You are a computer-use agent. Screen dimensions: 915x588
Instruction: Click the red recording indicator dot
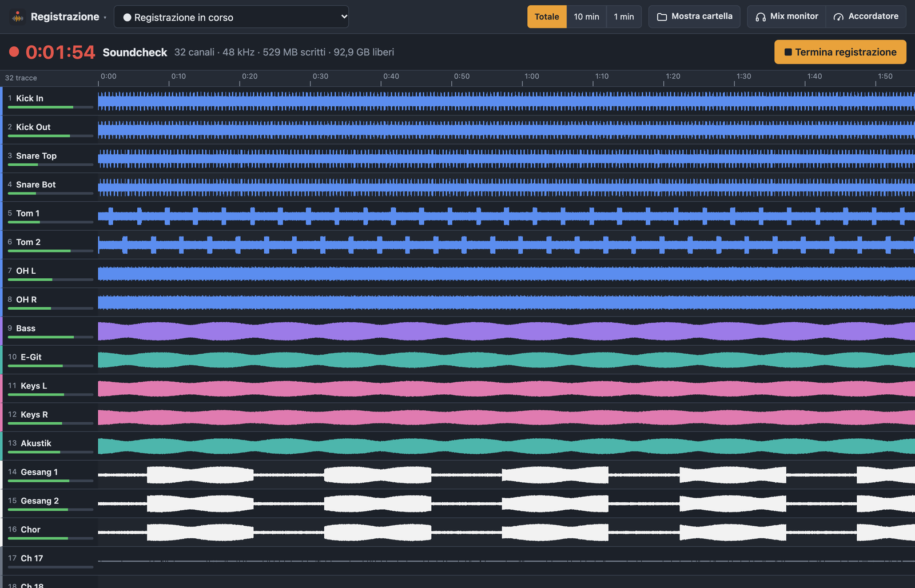pyautogui.click(x=14, y=52)
